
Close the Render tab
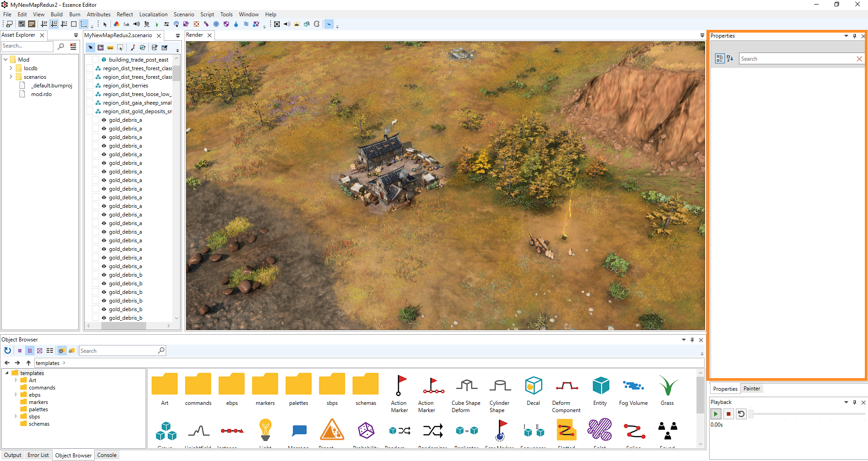pyautogui.click(x=210, y=35)
